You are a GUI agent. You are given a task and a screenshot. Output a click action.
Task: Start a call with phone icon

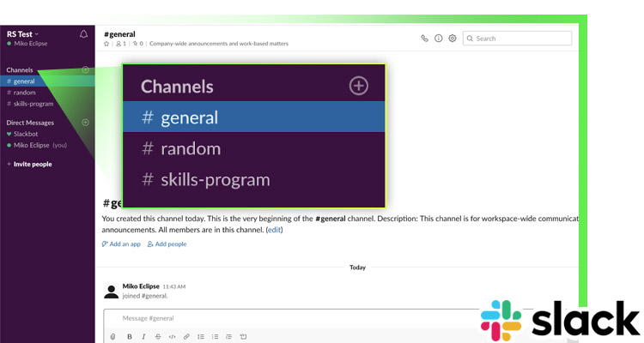tap(425, 38)
